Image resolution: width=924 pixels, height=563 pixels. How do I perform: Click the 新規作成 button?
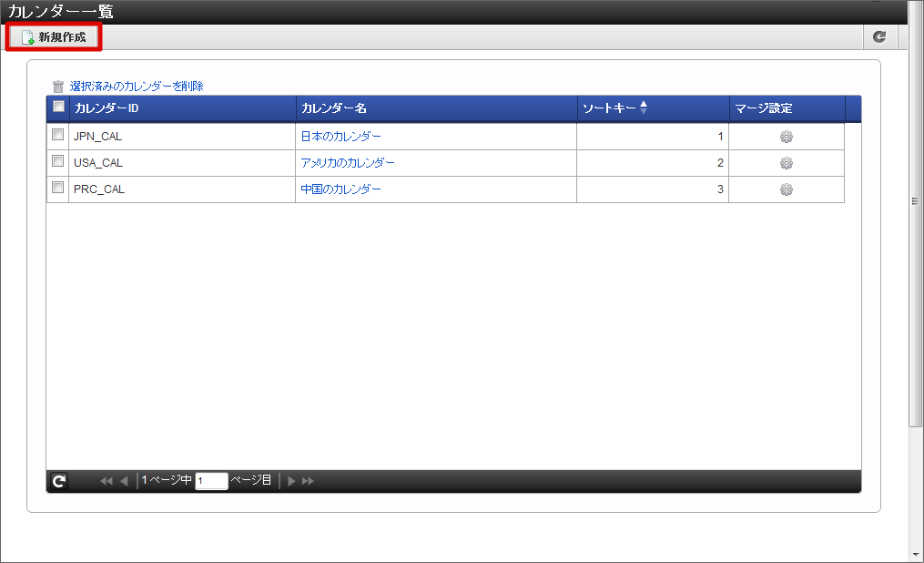pyautogui.click(x=54, y=37)
